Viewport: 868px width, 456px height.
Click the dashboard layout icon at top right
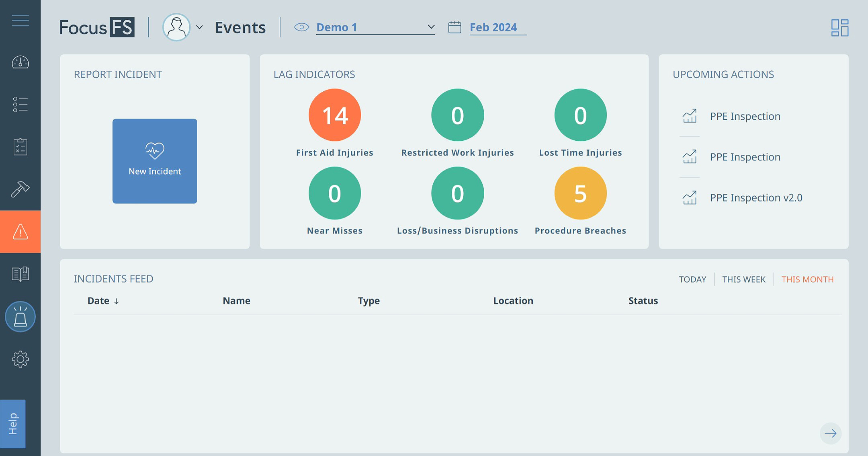point(840,28)
